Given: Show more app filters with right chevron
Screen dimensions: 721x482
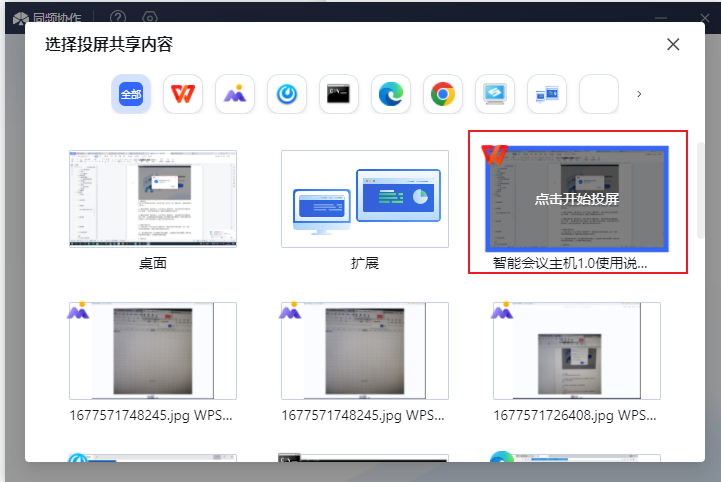Looking at the screenshot, I should coord(639,94).
